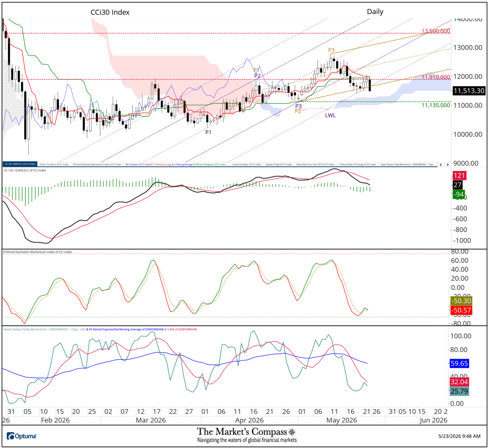Screen dimensions: 489x448
Task: Click the CCi30 Index chart title
Action: 110,12
